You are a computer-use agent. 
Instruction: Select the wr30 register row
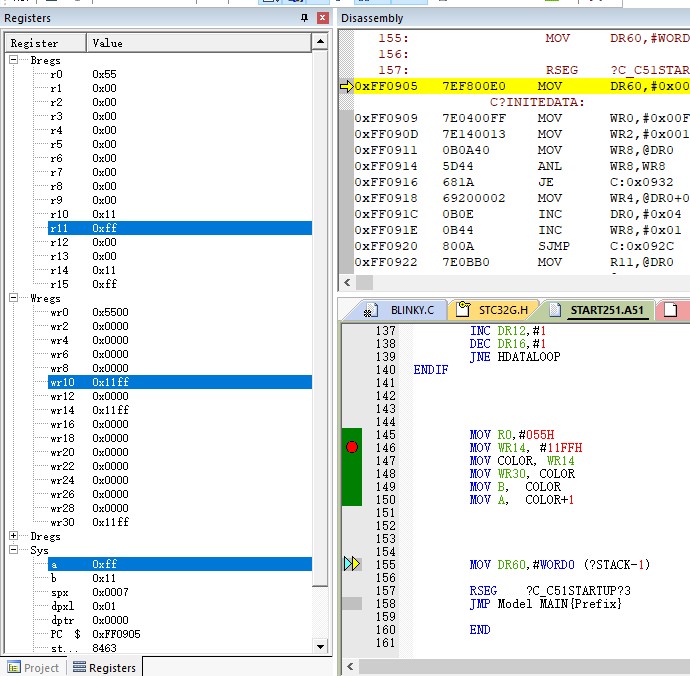click(180, 522)
